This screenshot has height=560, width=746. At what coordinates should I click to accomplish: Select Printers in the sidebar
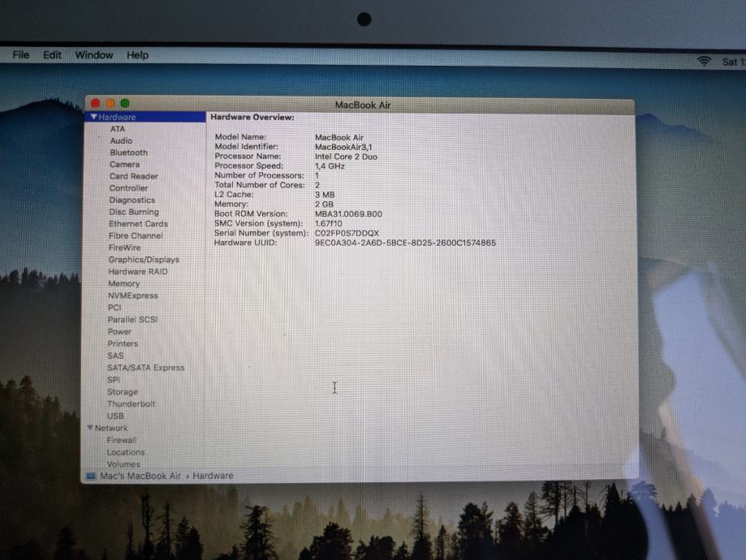123,343
